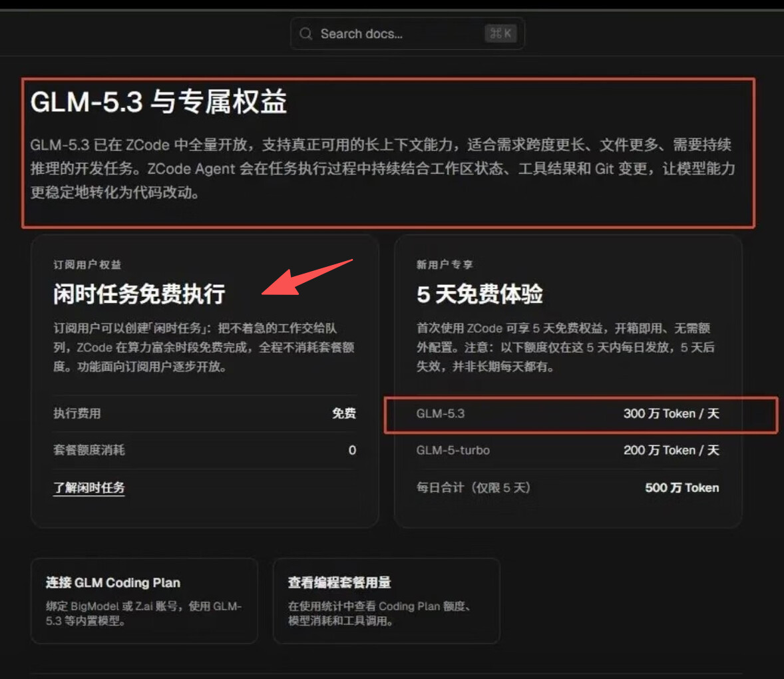Click the intro paragraph about ZCode Agent

click(x=383, y=168)
